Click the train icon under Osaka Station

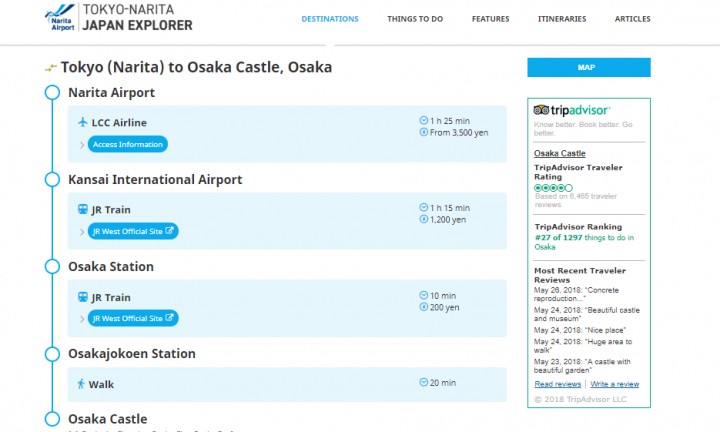[83, 297]
